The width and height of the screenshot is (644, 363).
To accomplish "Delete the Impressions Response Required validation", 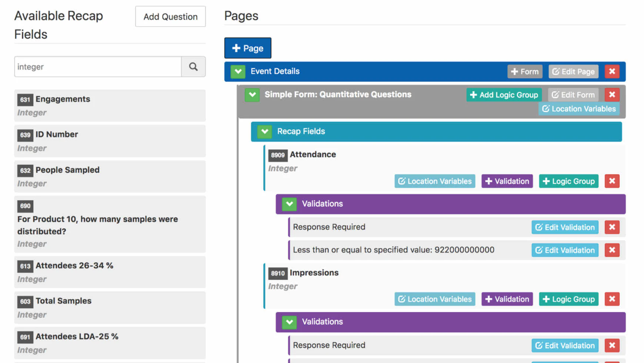I will tap(612, 345).
